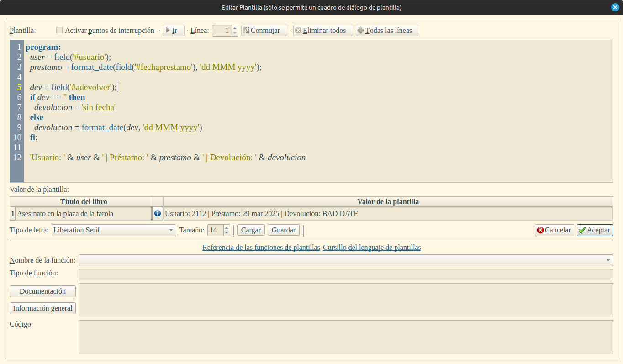Click the 'Valor de la plantilla' column header
Viewport: 623px width, 364px height.
388,201
